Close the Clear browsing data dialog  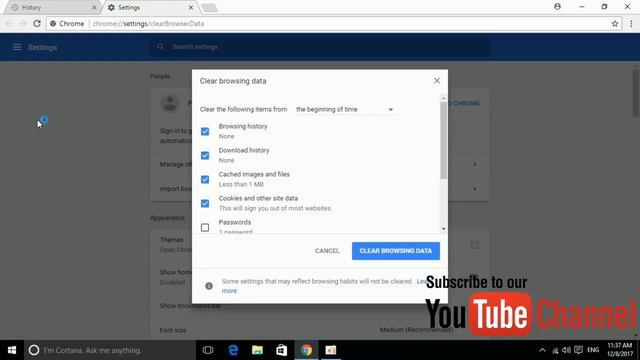pos(437,80)
